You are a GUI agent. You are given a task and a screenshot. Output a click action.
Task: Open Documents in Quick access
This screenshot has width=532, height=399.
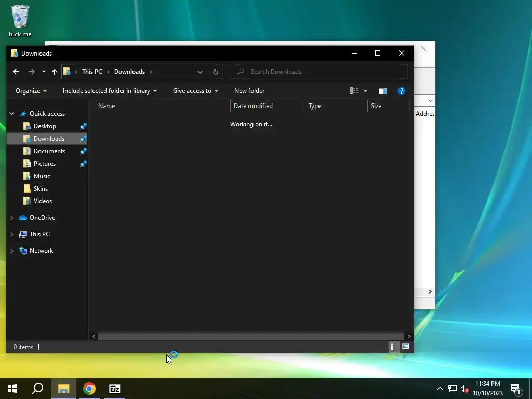tap(49, 151)
